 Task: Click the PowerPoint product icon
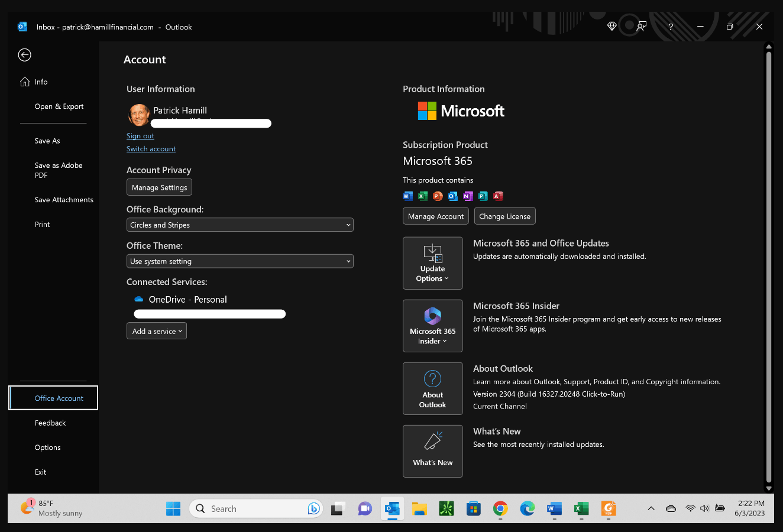pyautogui.click(x=438, y=196)
